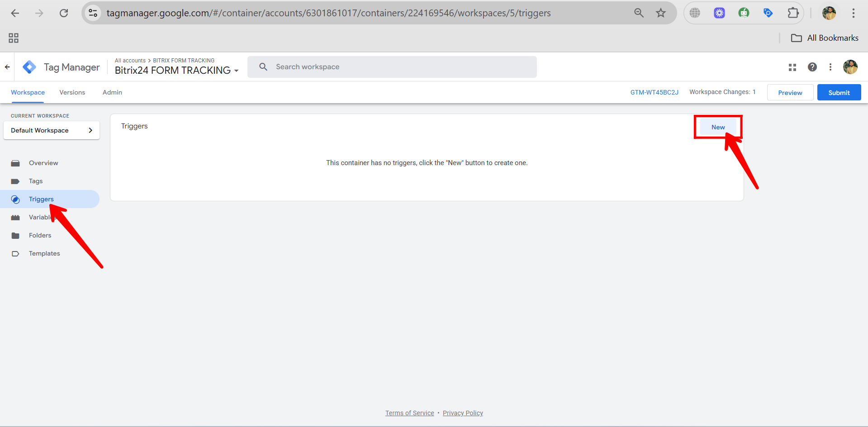Switch to the Versions tab

(72, 92)
